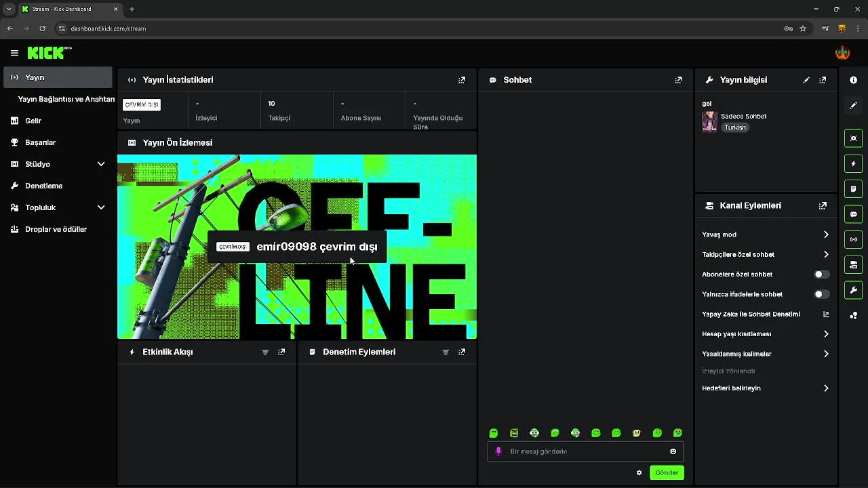Open the profile avatar menu

click(842, 53)
